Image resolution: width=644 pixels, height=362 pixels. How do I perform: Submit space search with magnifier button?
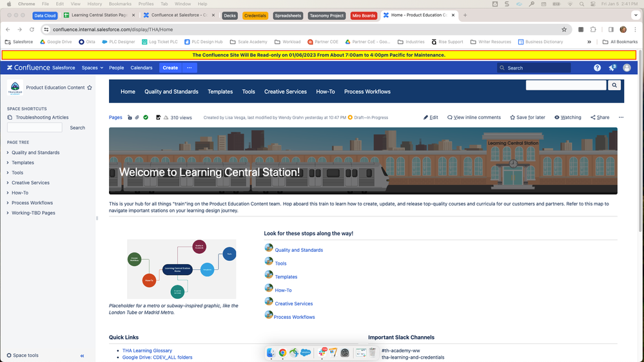pos(614,85)
